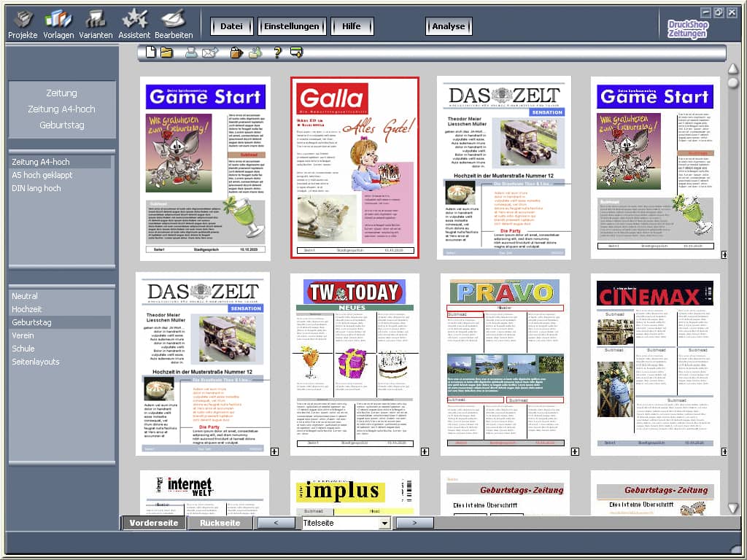The image size is (747, 560).
Task: Switch to the Varianten section
Action: 96,24
